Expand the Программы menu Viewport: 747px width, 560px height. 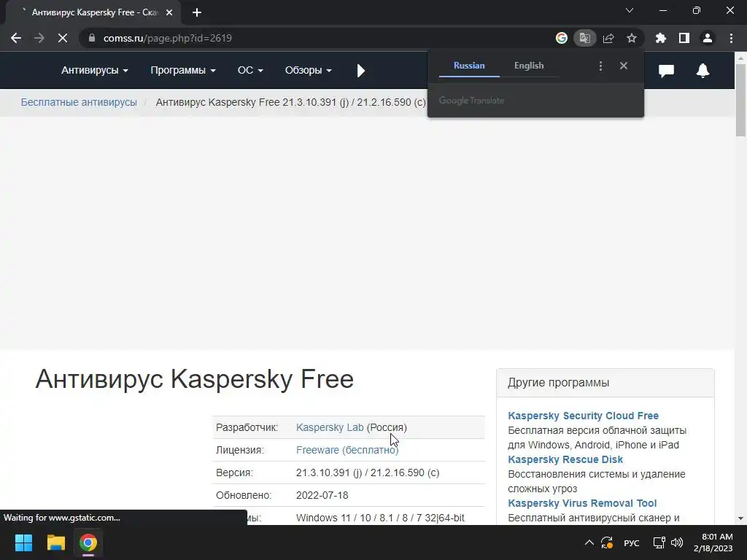click(183, 71)
